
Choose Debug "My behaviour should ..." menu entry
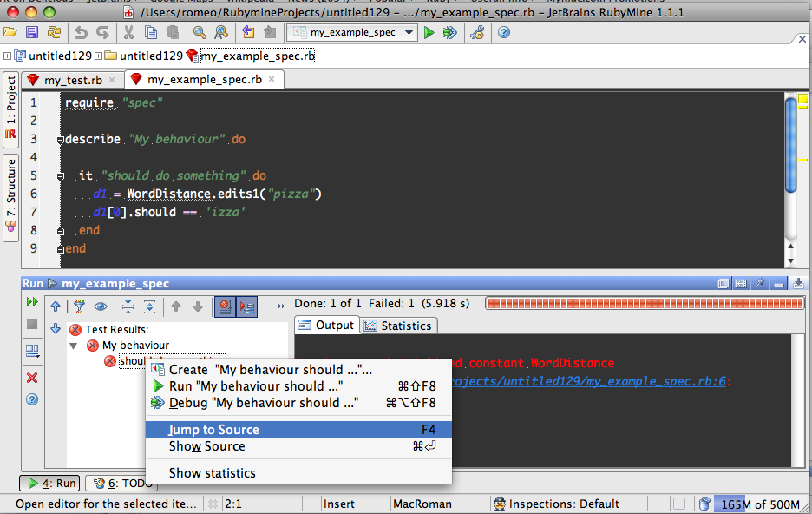pos(298,403)
